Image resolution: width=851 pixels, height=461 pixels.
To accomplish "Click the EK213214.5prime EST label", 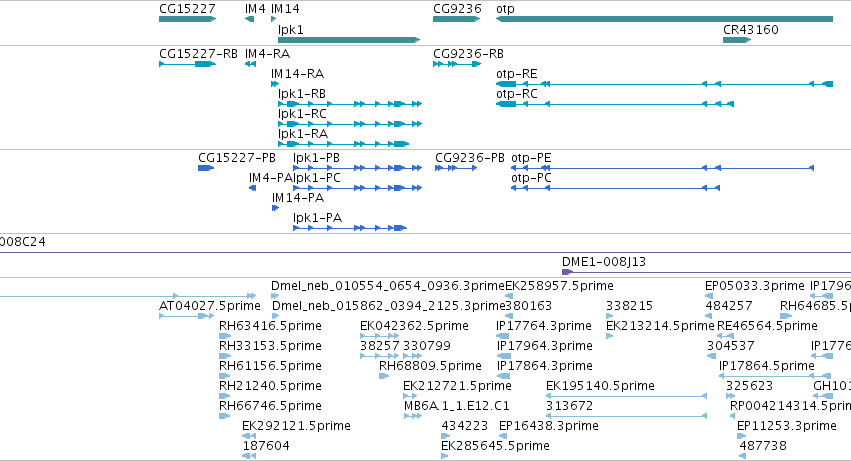I will (661, 326).
